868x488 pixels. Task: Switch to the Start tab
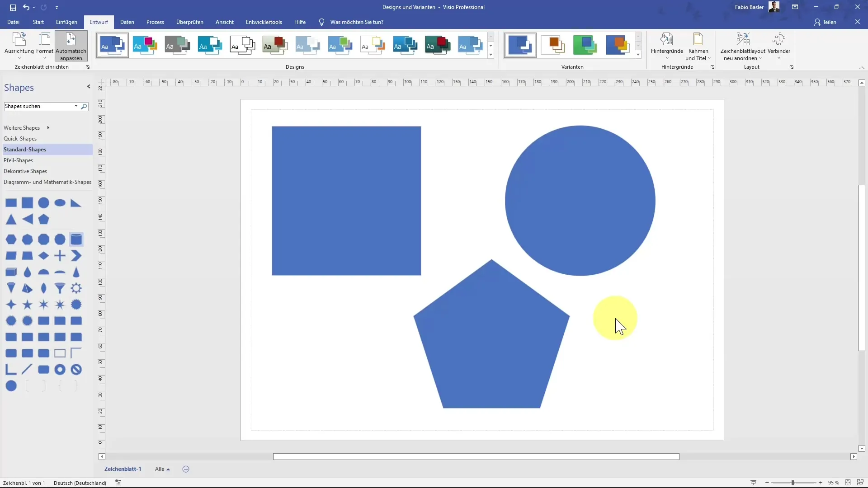[x=38, y=22]
